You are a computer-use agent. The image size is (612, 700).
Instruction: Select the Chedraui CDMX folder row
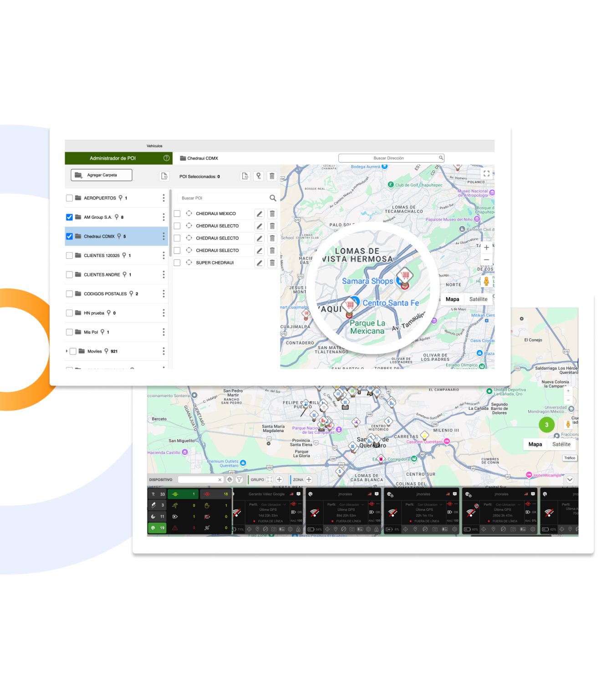coord(116,236)
